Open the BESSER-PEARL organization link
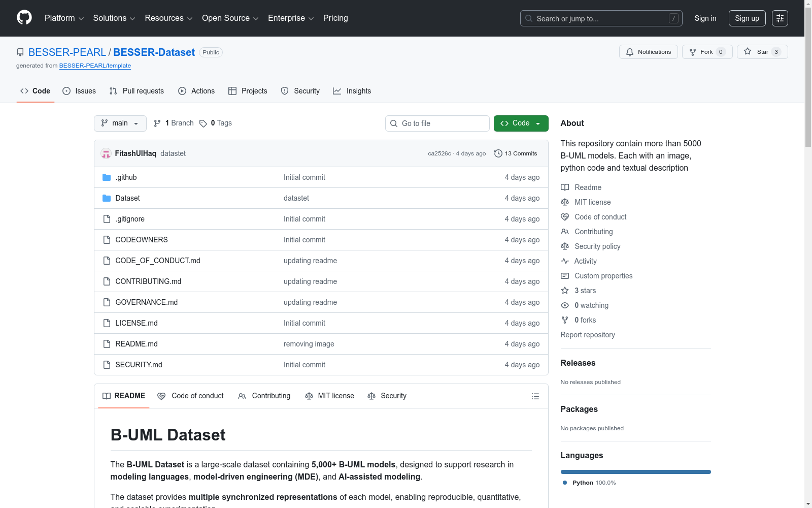 point(67,52)
